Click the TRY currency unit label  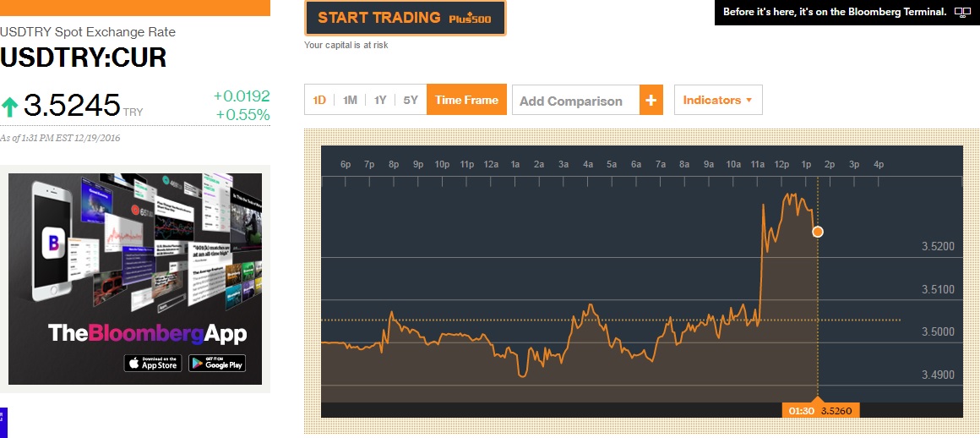point(133,112)
